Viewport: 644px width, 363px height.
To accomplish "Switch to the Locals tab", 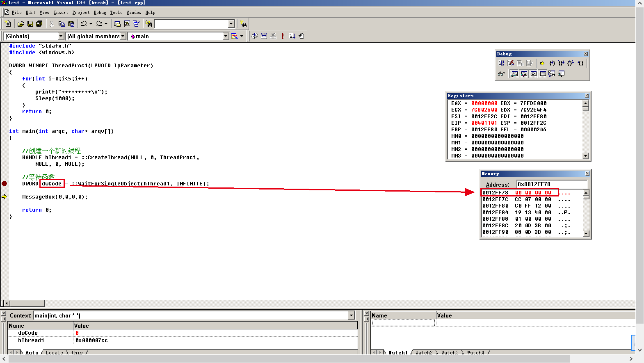I will coord(54,352).
